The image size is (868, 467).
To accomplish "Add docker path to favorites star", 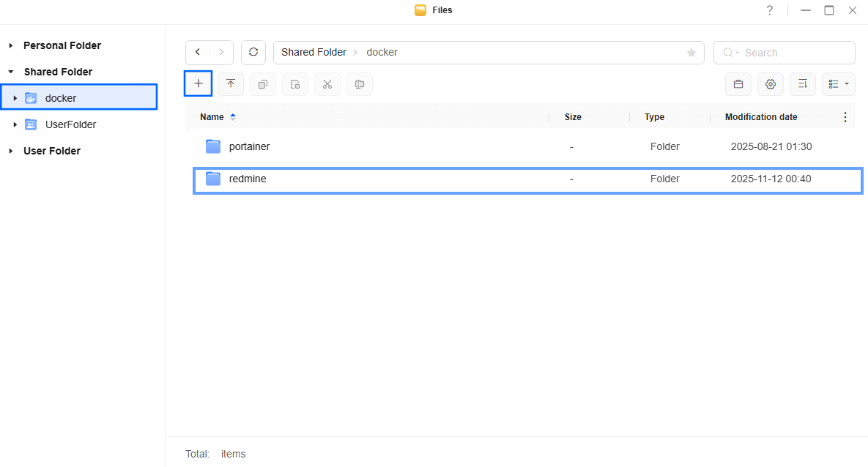I will click(x=691, y=53).
